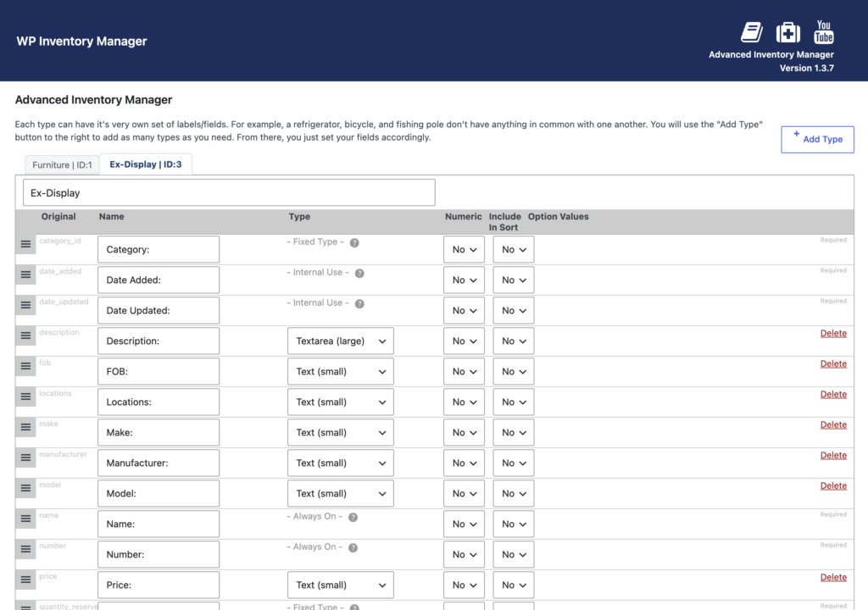
Task: Delete the Model field
Action: pyautogui.click(x=833, y=485)
